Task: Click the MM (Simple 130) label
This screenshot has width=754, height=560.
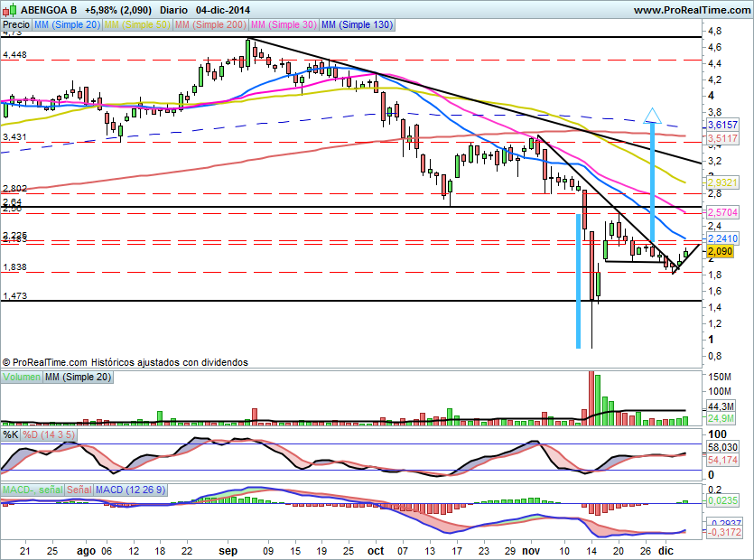Action: pos(358,25)
